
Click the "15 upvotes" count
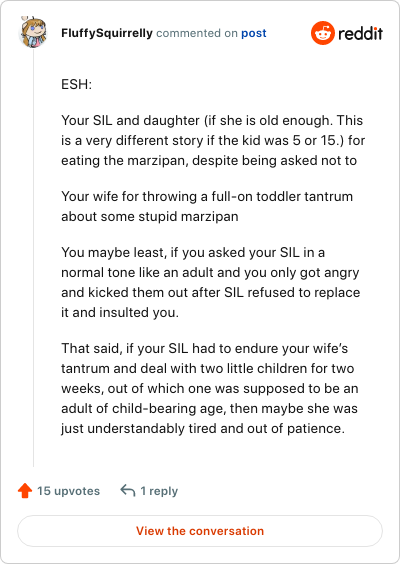click(x=68, y=491)
